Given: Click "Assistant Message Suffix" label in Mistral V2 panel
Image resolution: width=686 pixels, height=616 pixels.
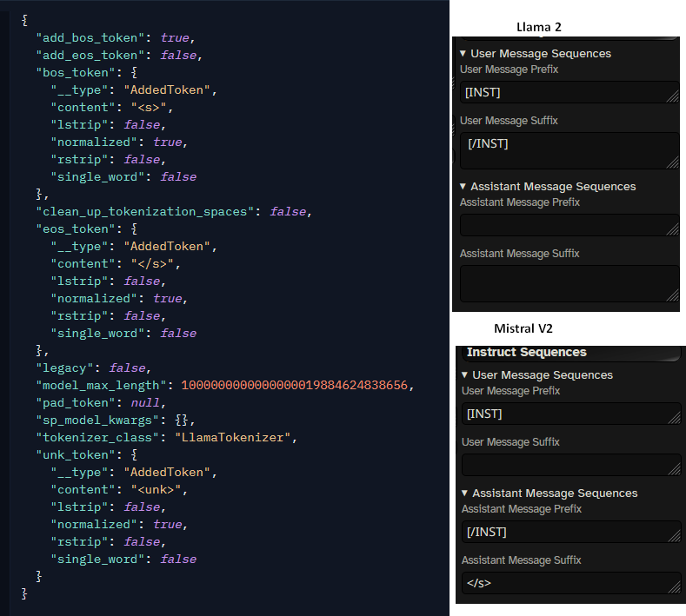Looking at the screenshot, I should point(521,560).
